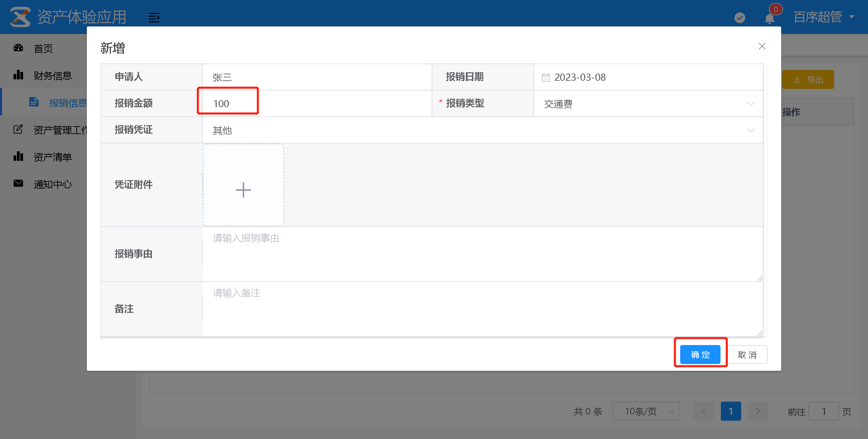Image resolution: width=868 pixels, height=439 pixels.
Task: Click the resize handle of 报销事由 textarea
Action: click(759, 278)
